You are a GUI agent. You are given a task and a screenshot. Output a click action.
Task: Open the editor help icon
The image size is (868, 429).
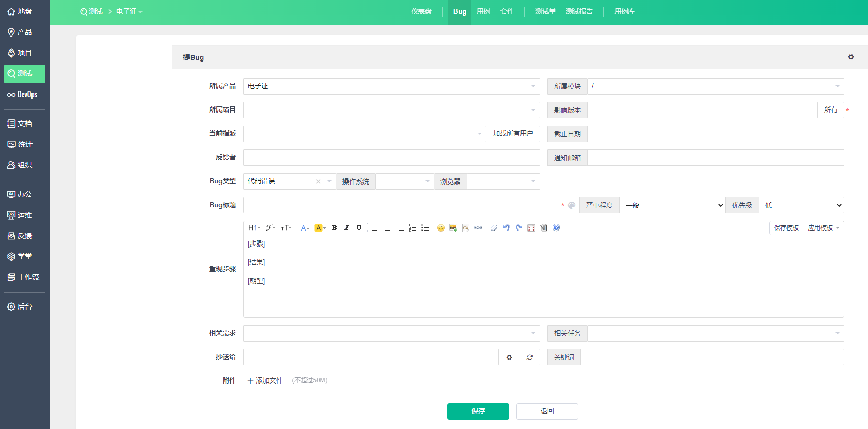point(556,228)
